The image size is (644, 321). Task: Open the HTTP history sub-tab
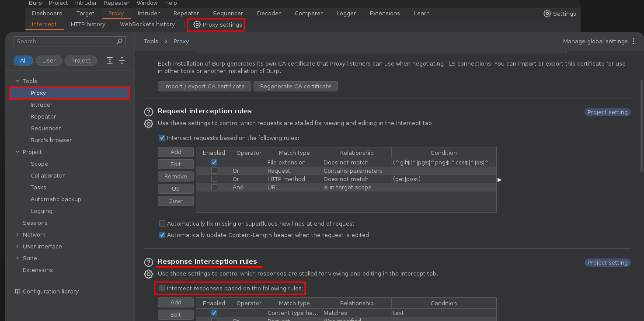pyautogui.click(x=88, y=24)
